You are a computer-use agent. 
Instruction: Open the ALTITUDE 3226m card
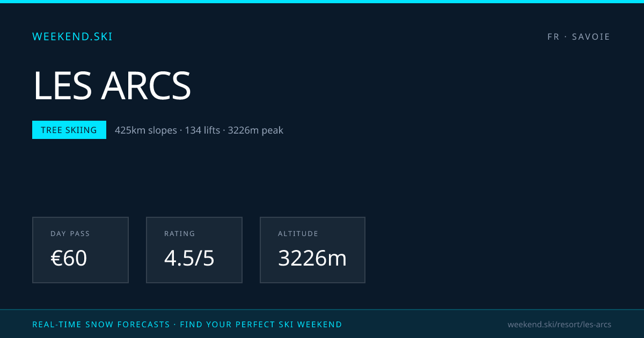click(x=312, y=250)
